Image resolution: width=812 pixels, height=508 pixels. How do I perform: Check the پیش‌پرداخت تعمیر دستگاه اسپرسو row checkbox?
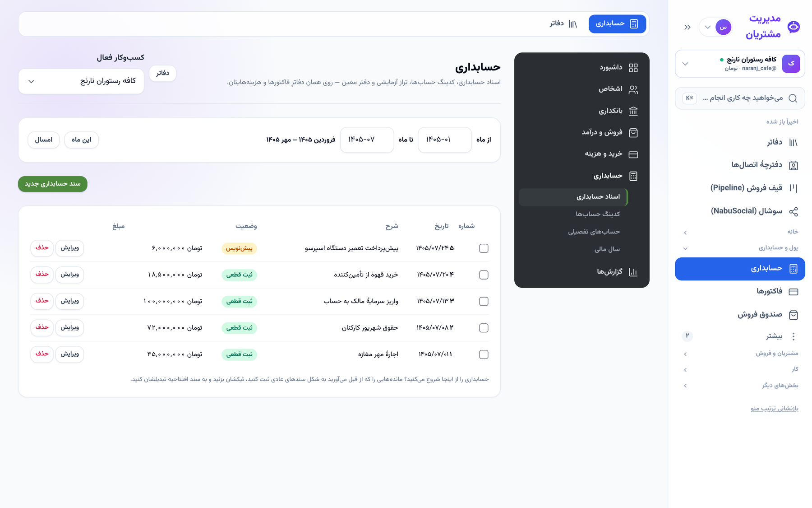[484, 248]
